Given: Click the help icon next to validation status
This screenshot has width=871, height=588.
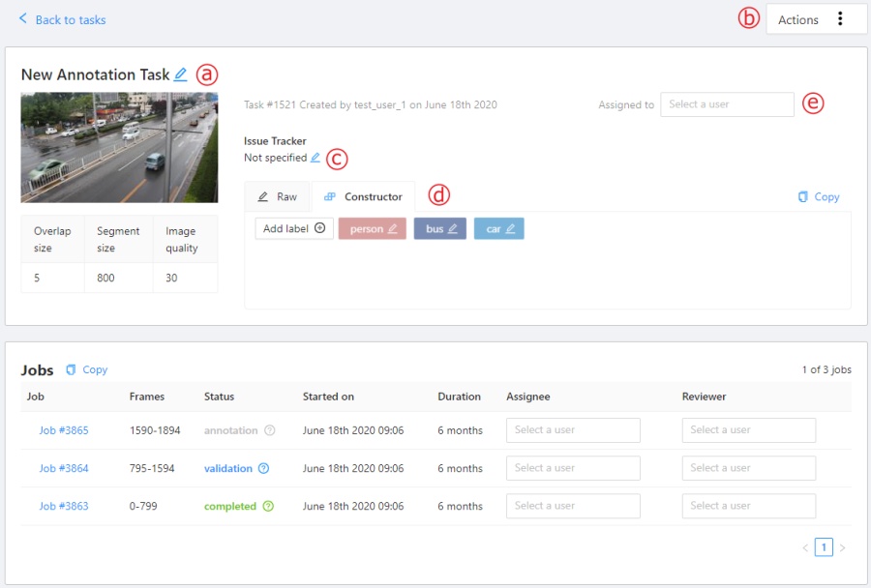Looking at the screenshot, I should (x=264, y=468).
